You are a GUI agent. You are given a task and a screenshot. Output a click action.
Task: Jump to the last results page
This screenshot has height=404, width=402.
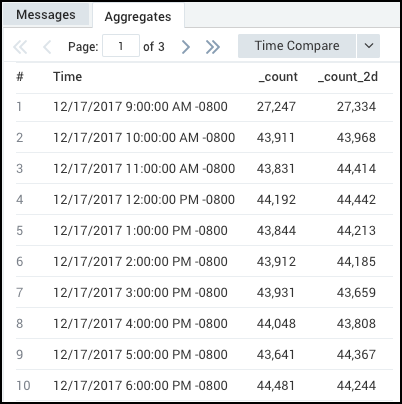(213, 47)
